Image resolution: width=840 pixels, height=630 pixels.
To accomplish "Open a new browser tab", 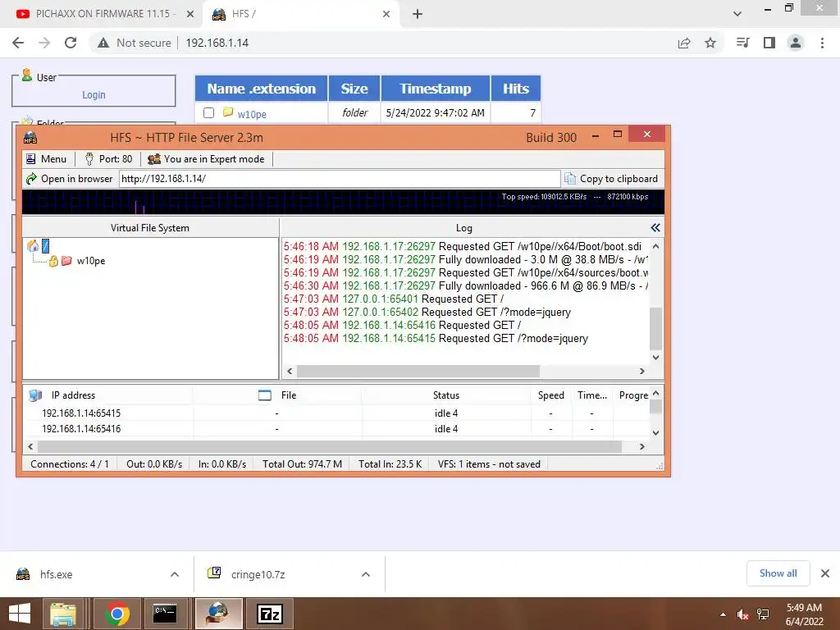I will point(418,14).
